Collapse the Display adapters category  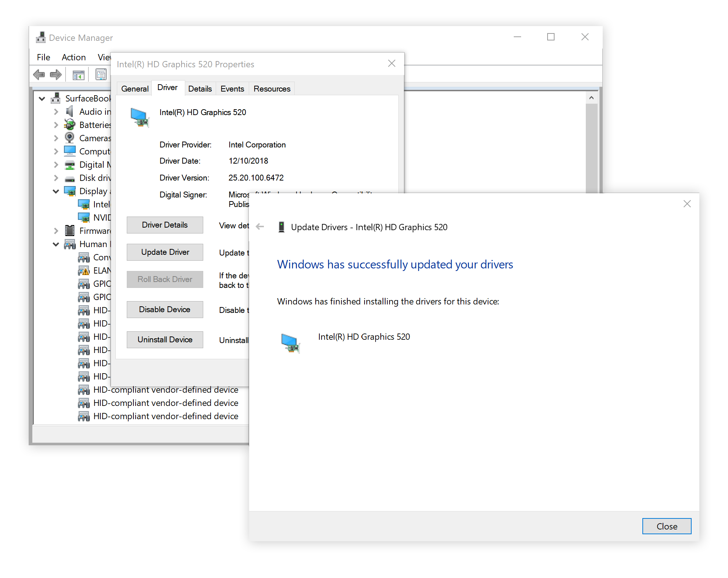tap(56, 191)
